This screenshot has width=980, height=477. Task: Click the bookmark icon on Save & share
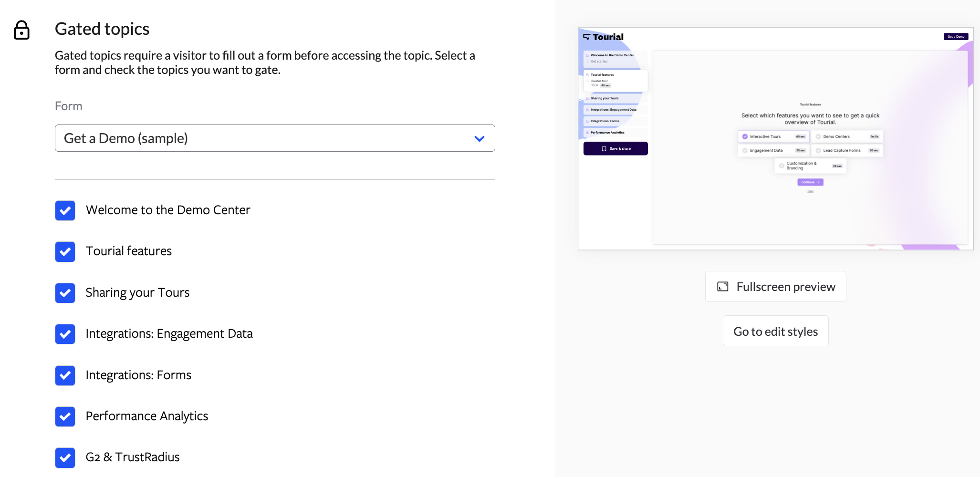coord(604,149)
